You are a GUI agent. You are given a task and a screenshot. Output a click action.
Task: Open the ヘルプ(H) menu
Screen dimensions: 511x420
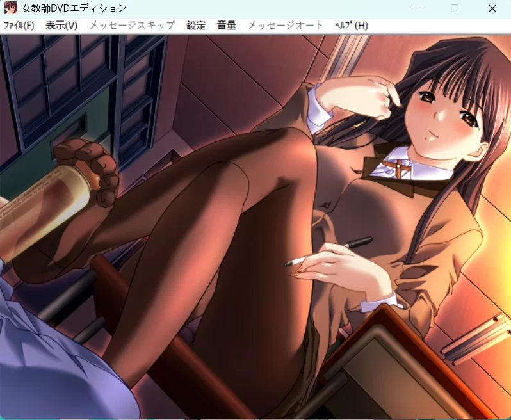point(352,26)
